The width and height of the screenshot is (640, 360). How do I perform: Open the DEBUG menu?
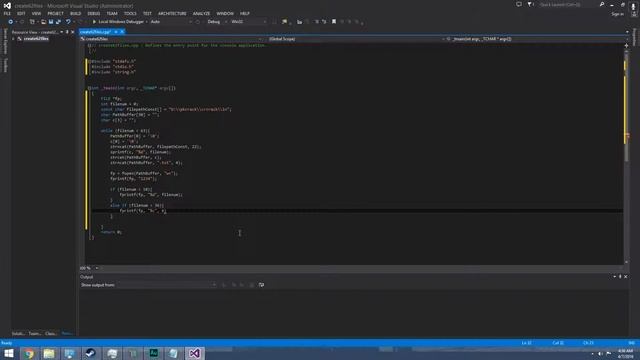point(94,13)
